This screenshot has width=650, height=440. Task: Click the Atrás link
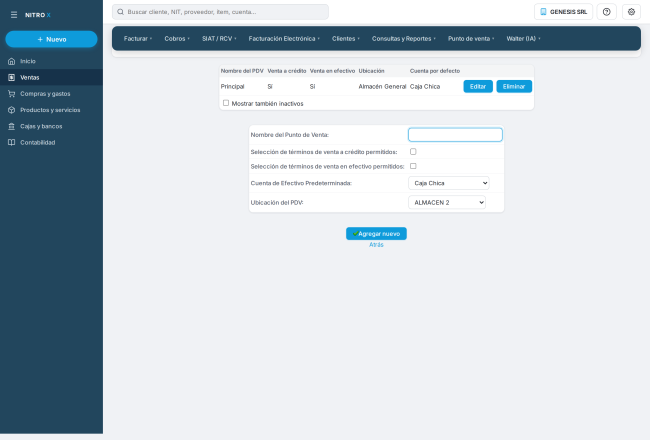click(x=376, y=245)
